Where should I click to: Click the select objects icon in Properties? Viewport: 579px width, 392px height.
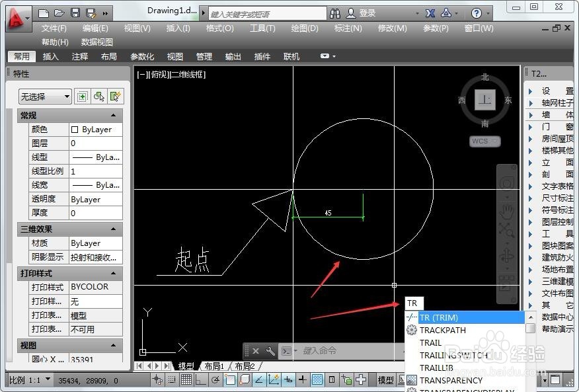pyautogui.click(x=99, y=97)
